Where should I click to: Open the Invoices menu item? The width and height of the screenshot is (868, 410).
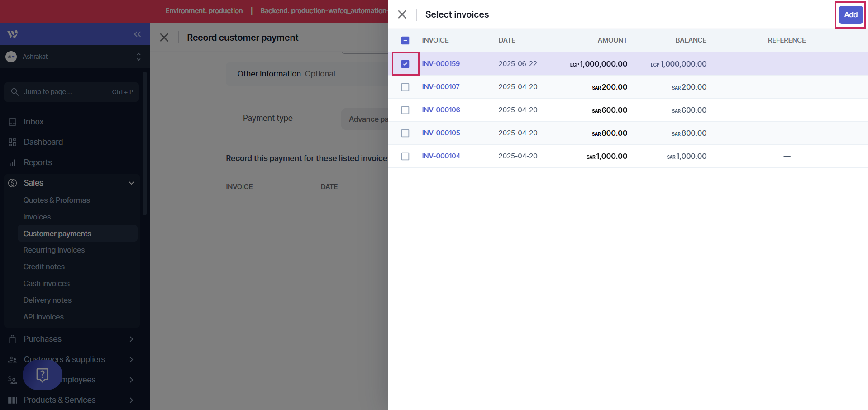[x=37, y=217]
